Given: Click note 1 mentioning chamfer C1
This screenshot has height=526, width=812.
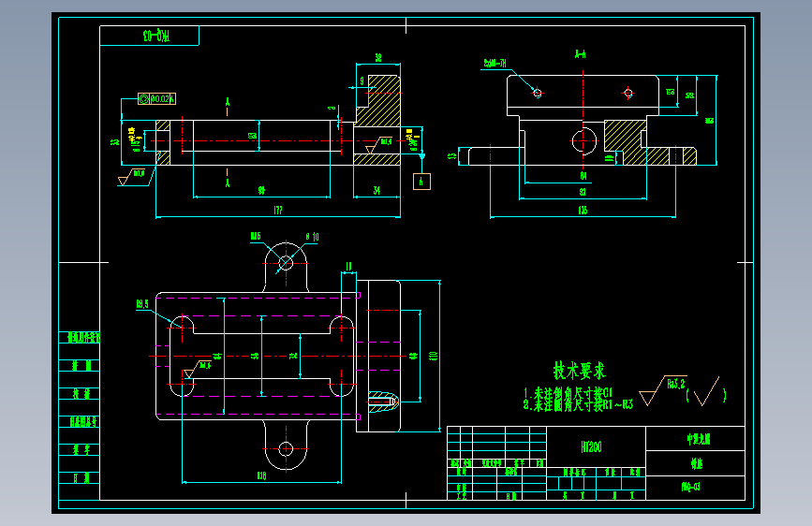Looking at the screenshot, I should click(x=568, y=392).
